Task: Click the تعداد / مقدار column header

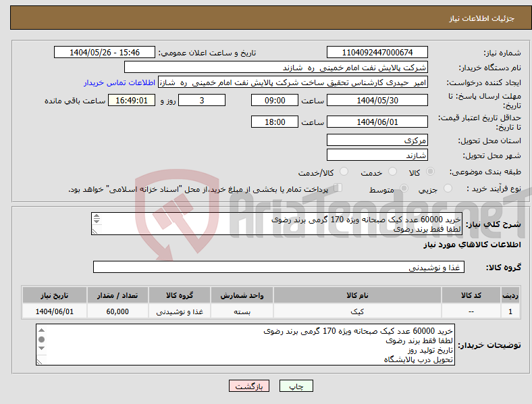Action: [117, 295]
